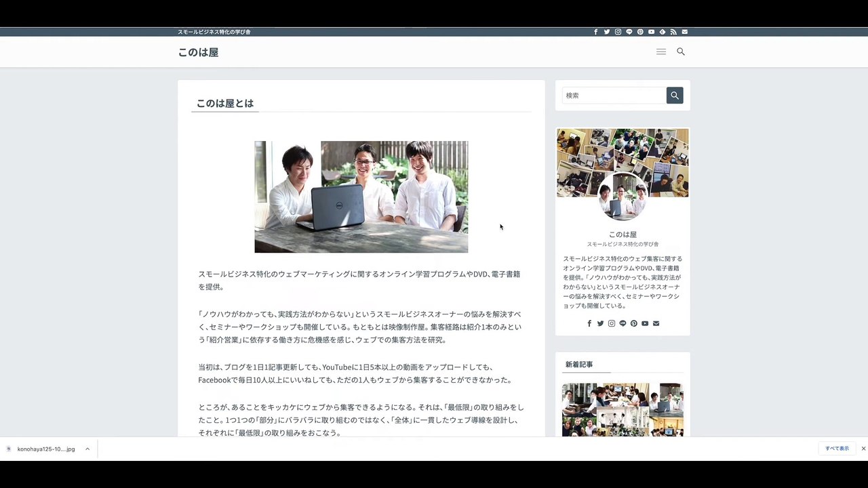Click magnifier search icon in site header

[x=681, y=52]
